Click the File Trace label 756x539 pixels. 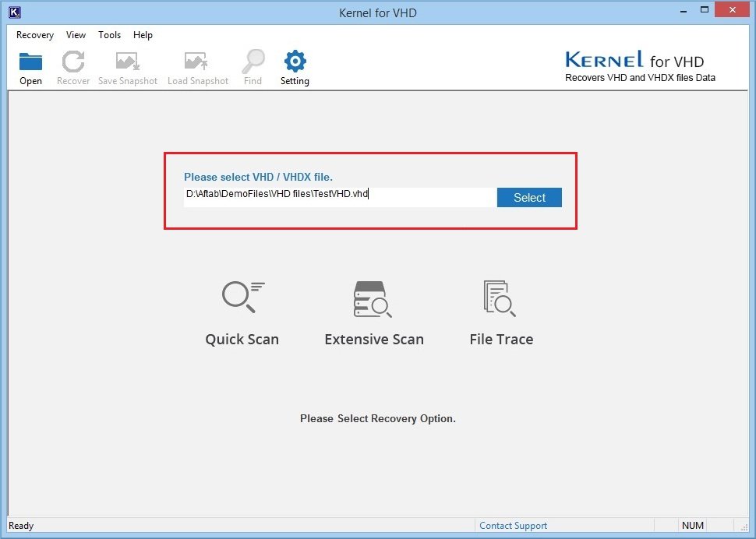tap(501, 339)
